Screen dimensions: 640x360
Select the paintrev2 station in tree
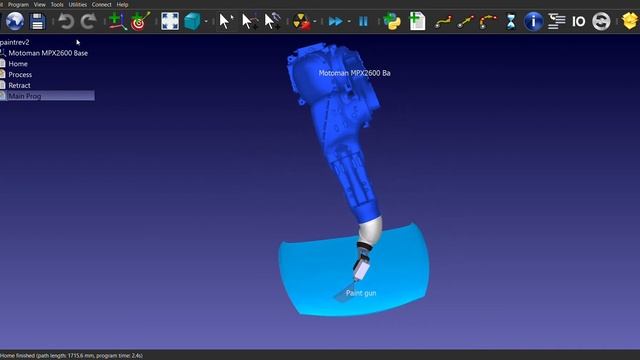[x=15, y=42]
